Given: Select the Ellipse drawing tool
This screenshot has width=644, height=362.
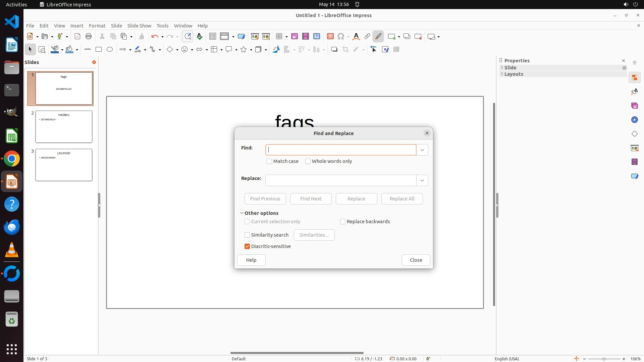Looking at the screenshot, I should point(110,50).
